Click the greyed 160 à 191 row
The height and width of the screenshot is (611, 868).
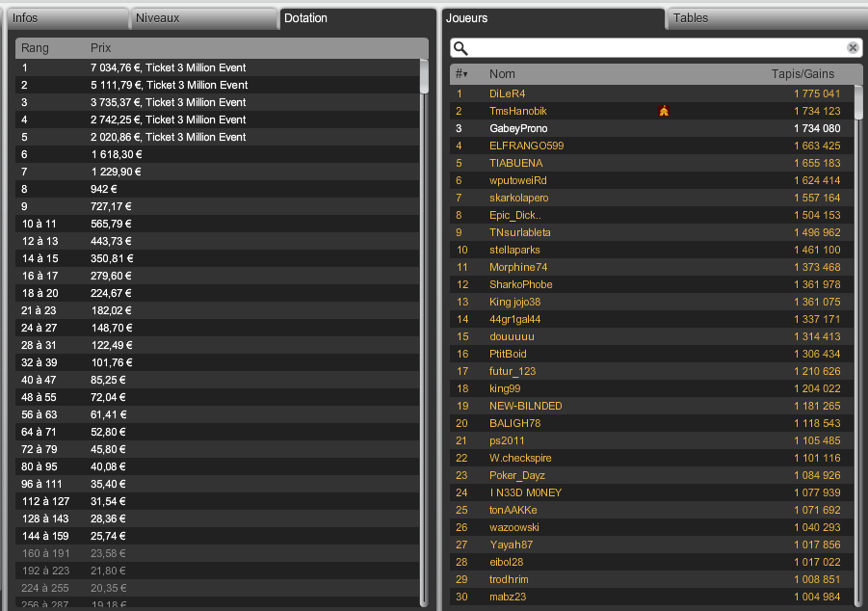point(218,553)
